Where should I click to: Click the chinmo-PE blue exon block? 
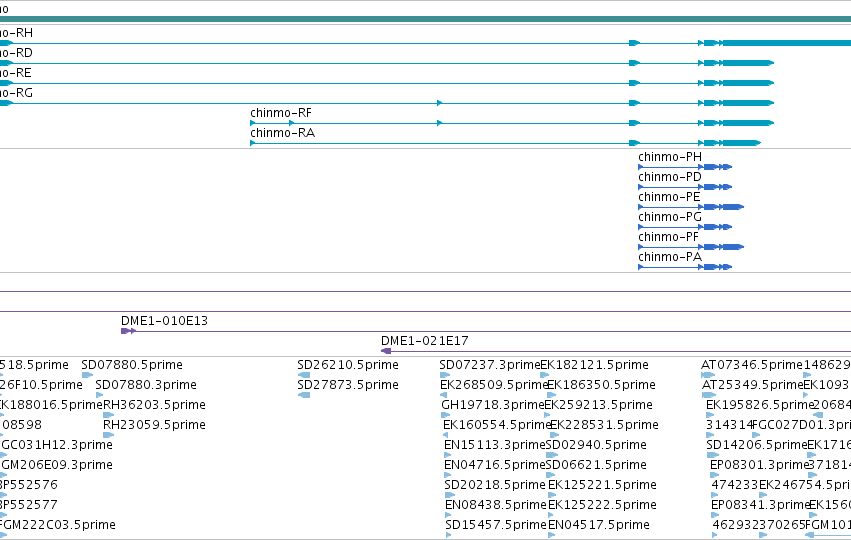point(733,207)
